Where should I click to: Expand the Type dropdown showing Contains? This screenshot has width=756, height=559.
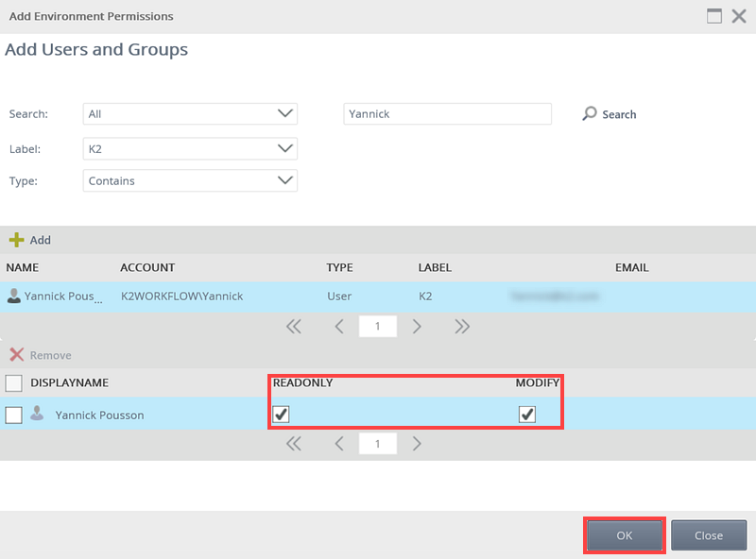pos(190,180)
